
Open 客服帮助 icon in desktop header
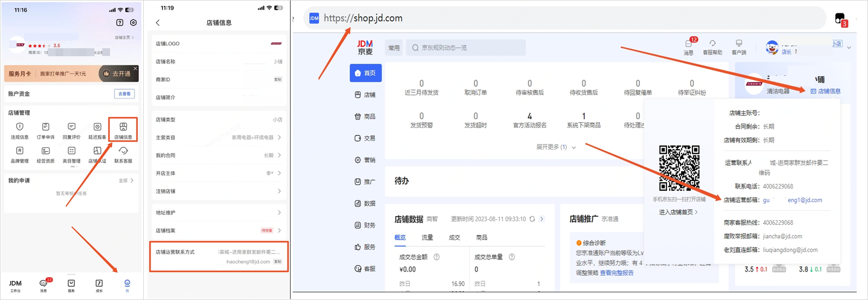pos(712,43)
